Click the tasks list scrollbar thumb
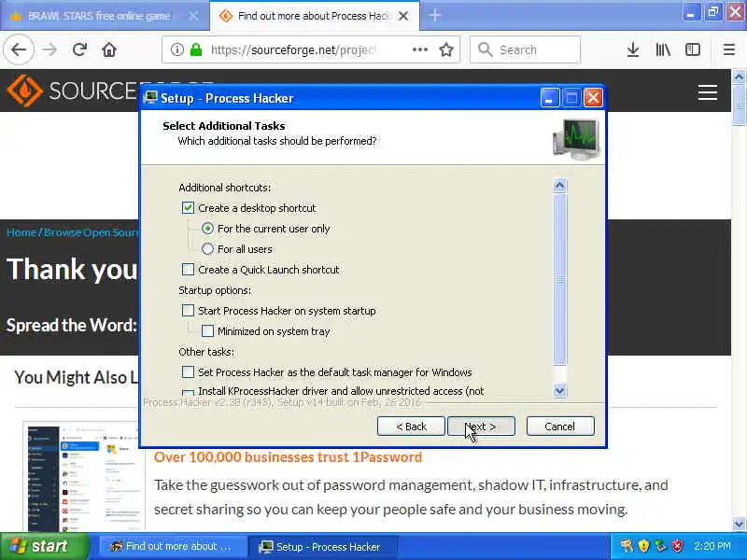Image resolution: width=747 pixels, height=560 pixels. (x=559, y=279)
